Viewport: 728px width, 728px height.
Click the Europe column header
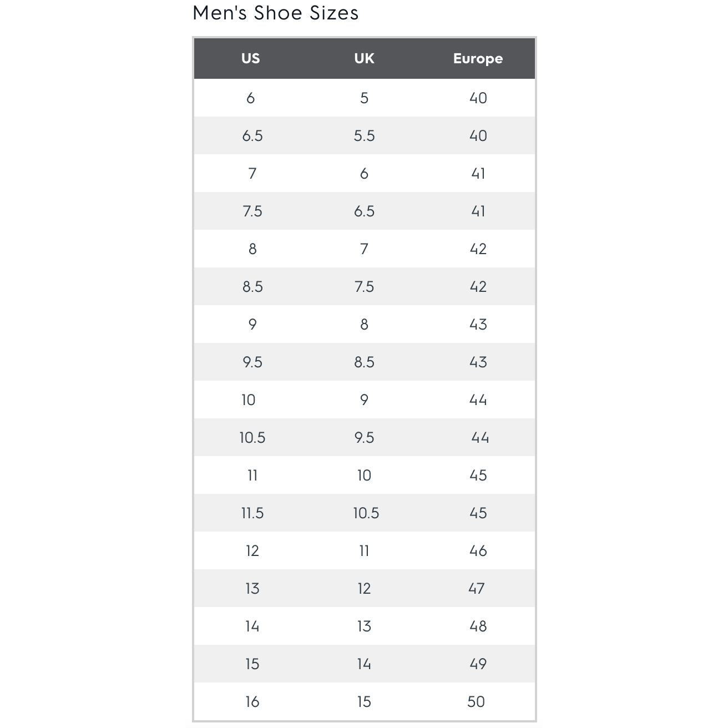478,58
